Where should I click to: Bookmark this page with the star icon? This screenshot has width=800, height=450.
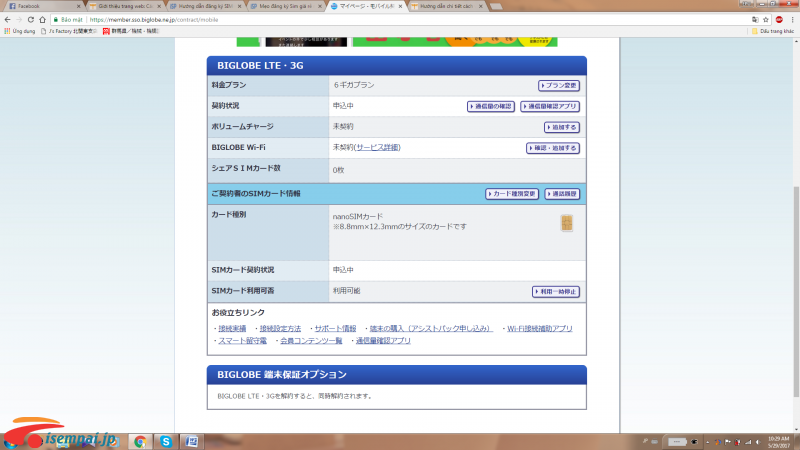pyautogui.click(x=766, y=19)
